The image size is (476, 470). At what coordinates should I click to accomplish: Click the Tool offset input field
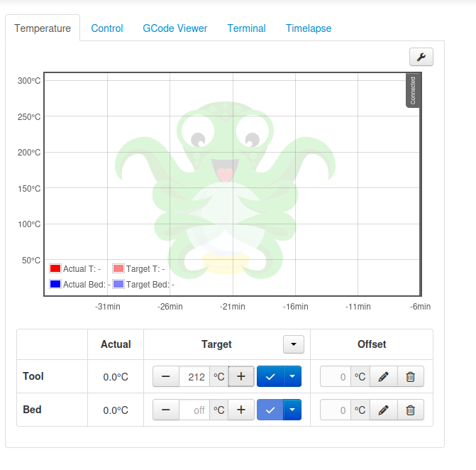(x=336, y=377)
